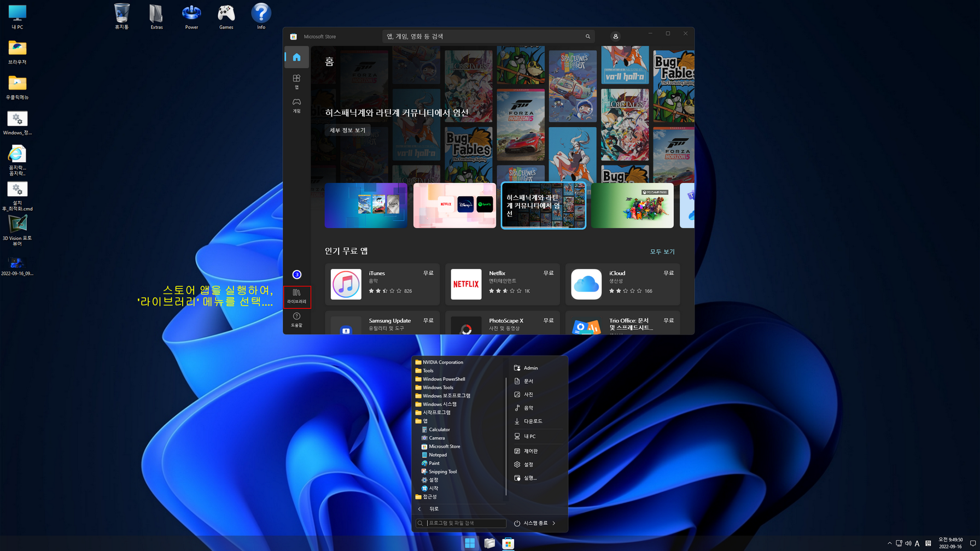
Task: Select the streaming apps banner thumbnail
Action: click(x=454, y=206)
